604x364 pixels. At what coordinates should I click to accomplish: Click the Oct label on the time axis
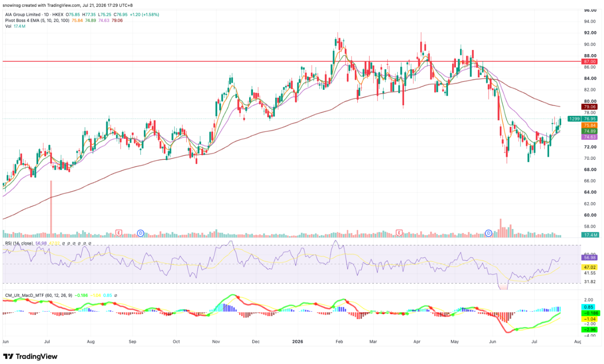click(x=176, y=342)
